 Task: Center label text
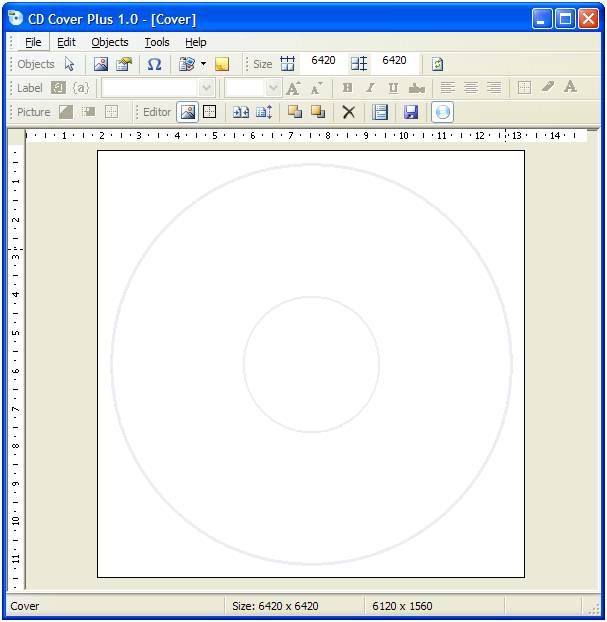tap(471, 88)
